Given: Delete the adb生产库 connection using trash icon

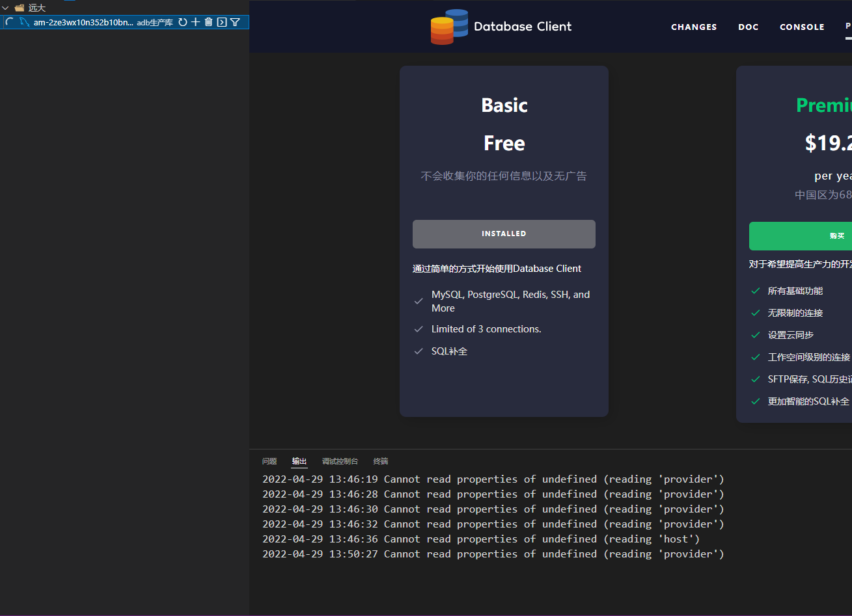Looking at the screenshot, I should click(x=208, y=21).
